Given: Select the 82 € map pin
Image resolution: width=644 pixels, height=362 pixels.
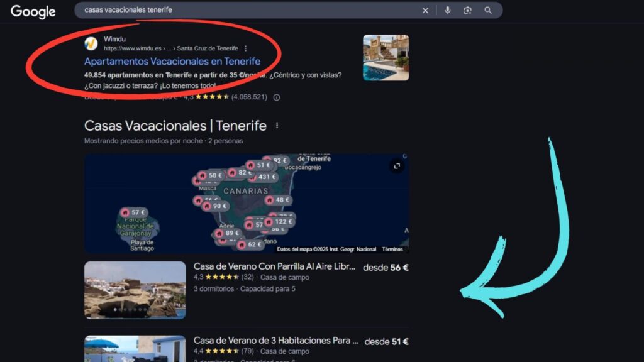Looking at the screenshot, I should 240,172.
